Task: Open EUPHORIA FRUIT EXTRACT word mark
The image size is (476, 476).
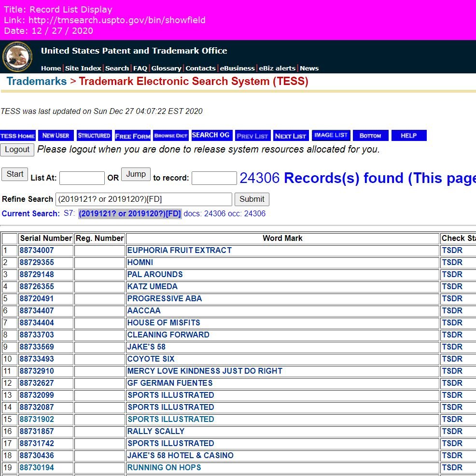Action: (180, 251)
